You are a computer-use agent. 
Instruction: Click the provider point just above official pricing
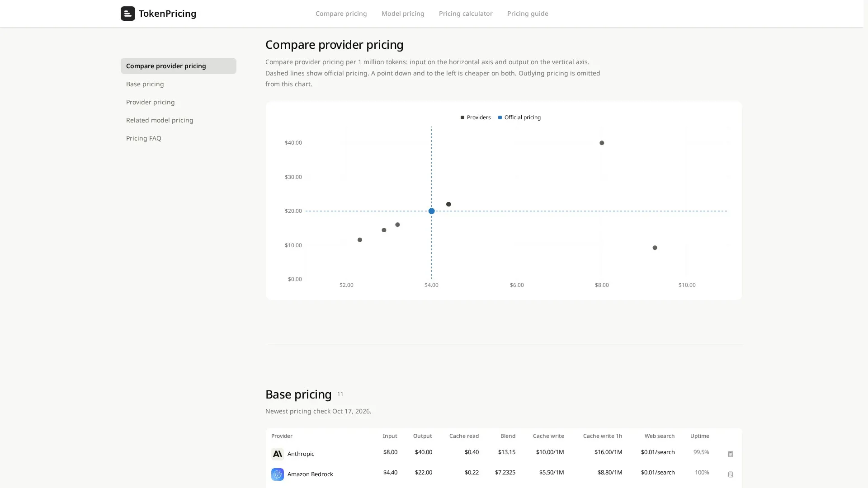coord(448,204)
